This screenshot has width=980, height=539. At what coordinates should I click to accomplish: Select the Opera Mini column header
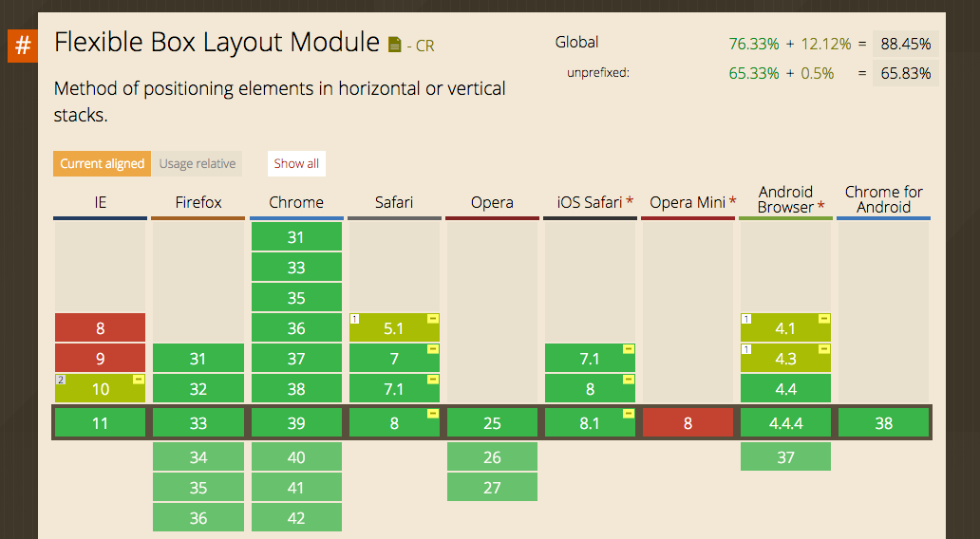(x=688, y=202)
